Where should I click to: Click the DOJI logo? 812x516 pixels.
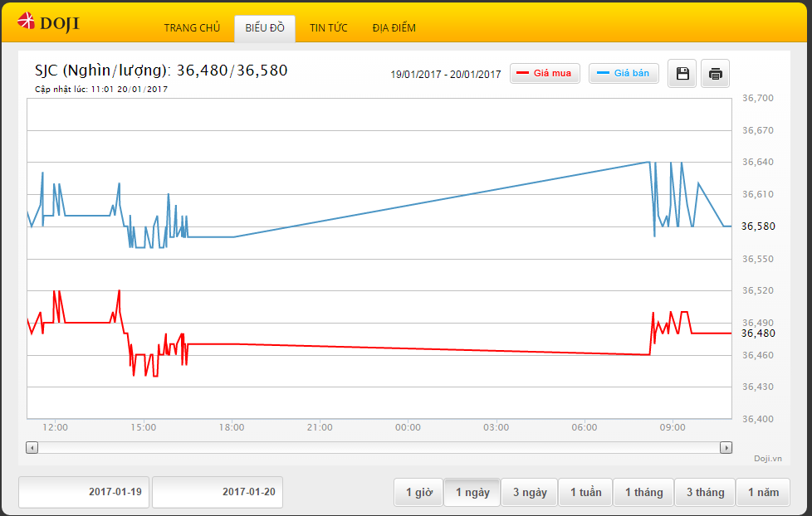48,22
